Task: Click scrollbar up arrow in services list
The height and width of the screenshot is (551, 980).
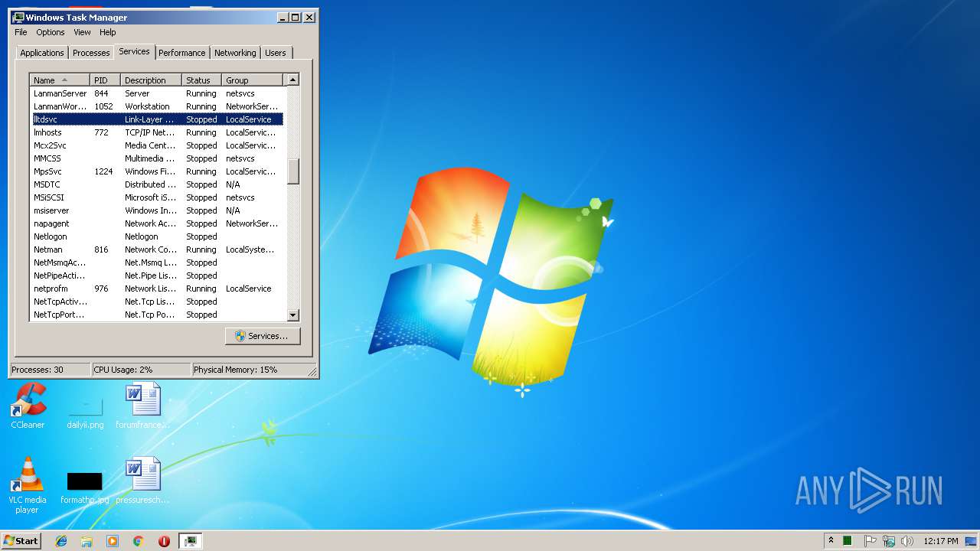Action: coord(292,80)
